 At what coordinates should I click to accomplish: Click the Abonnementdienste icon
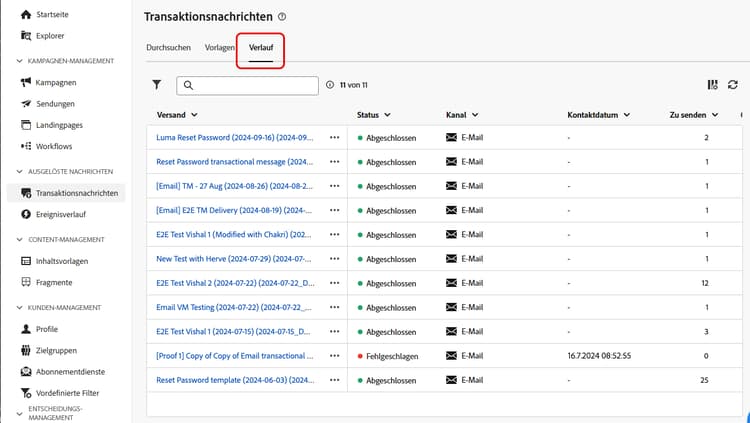click(x=26, y=371)
